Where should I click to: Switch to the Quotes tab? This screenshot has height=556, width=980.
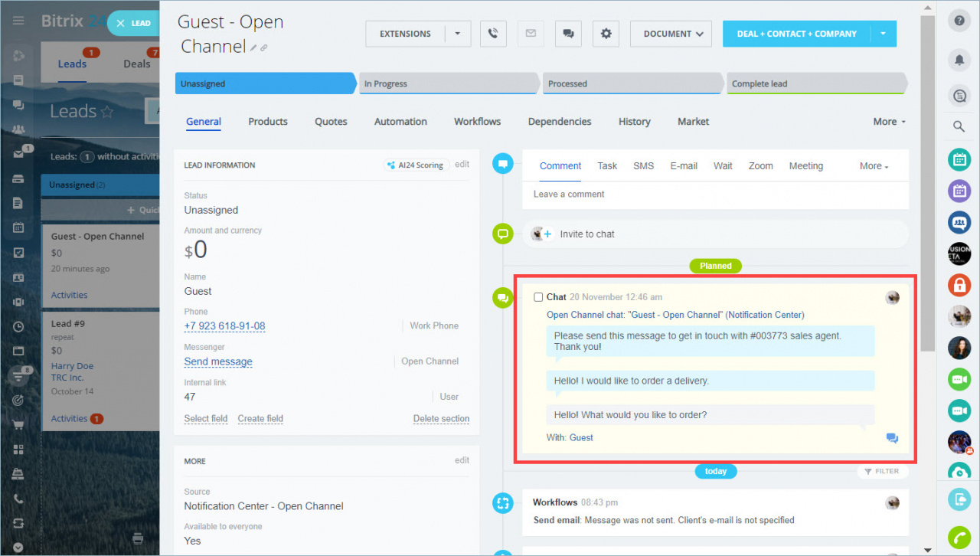tap(331, 122)
